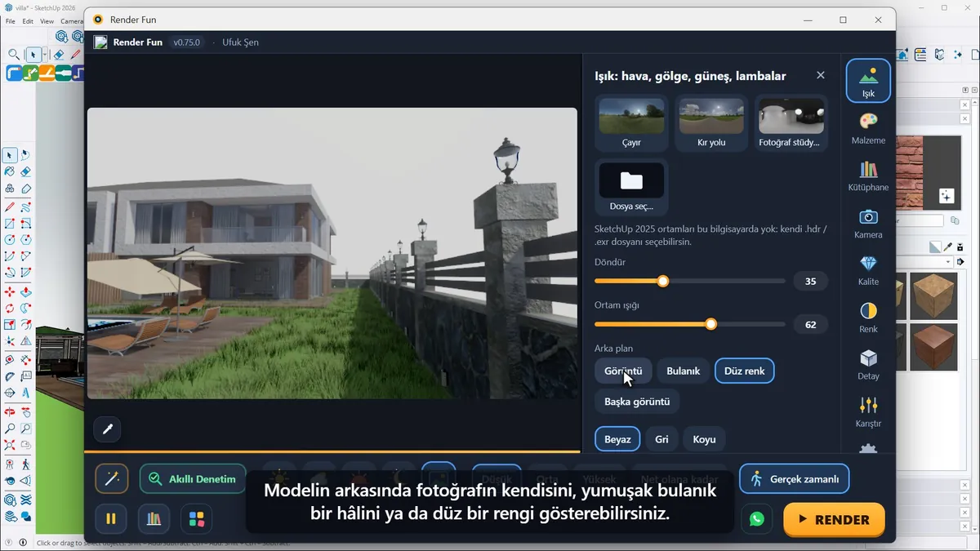This screenshot has width=980, height=551.
Task: Open the Malzeme materials panel
Action: (868, 128)
